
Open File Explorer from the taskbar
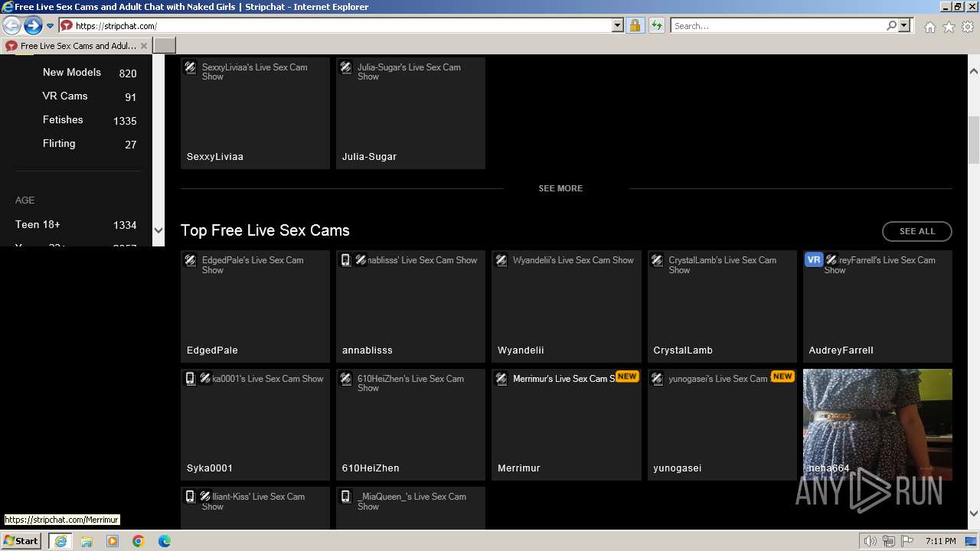[x=87, y=541]
